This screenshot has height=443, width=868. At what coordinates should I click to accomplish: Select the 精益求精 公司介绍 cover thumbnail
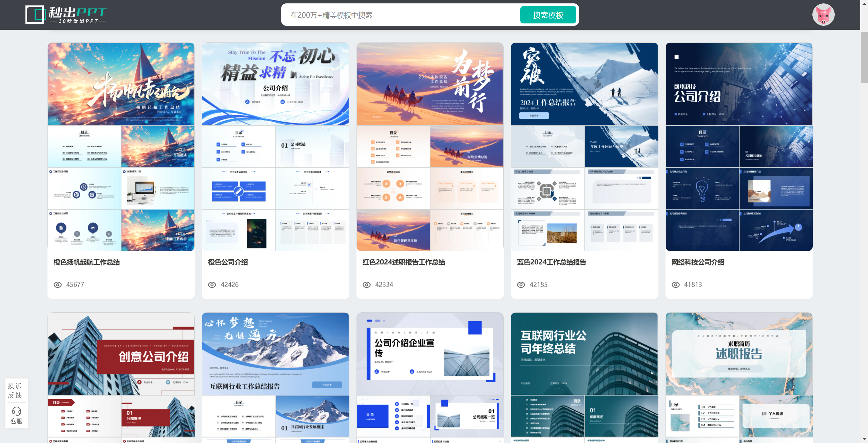275,84
